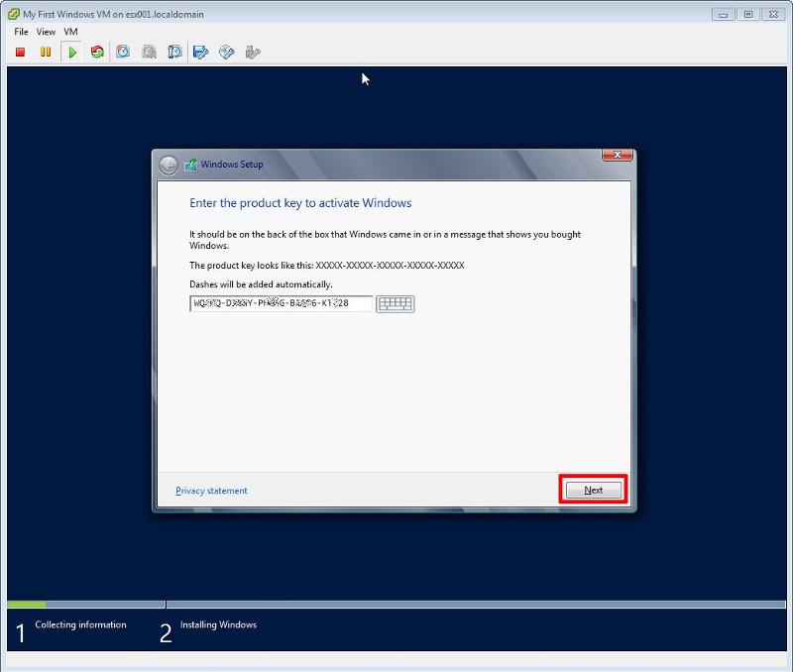
Task: Open the on-screen keyboard icon
Action: [x=395, y=304]
